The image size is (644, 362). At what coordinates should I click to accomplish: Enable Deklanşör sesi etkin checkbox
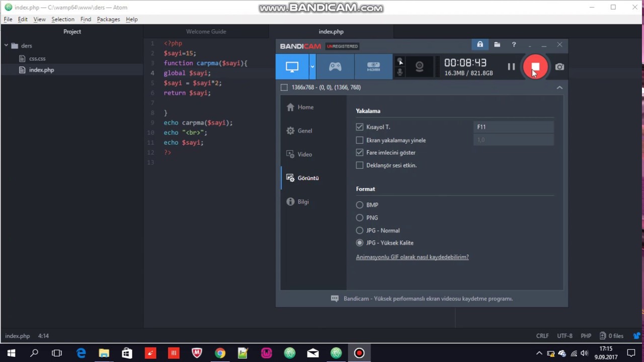tap(360, 165)
